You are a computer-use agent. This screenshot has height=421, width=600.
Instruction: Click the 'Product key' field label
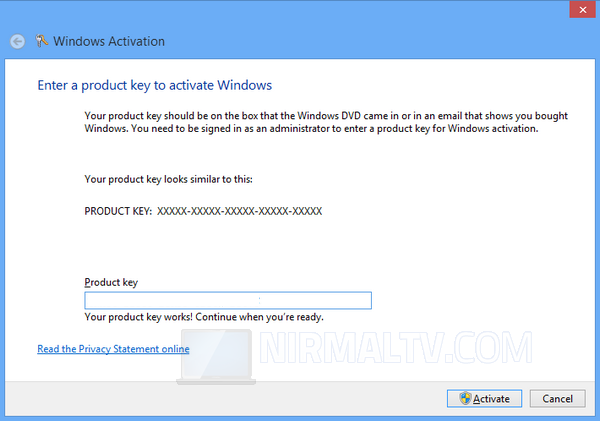111,282
